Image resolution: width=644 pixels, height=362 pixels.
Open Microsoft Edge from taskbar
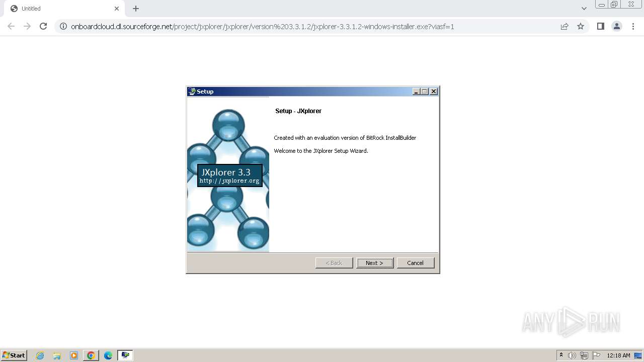pos(108,355)
